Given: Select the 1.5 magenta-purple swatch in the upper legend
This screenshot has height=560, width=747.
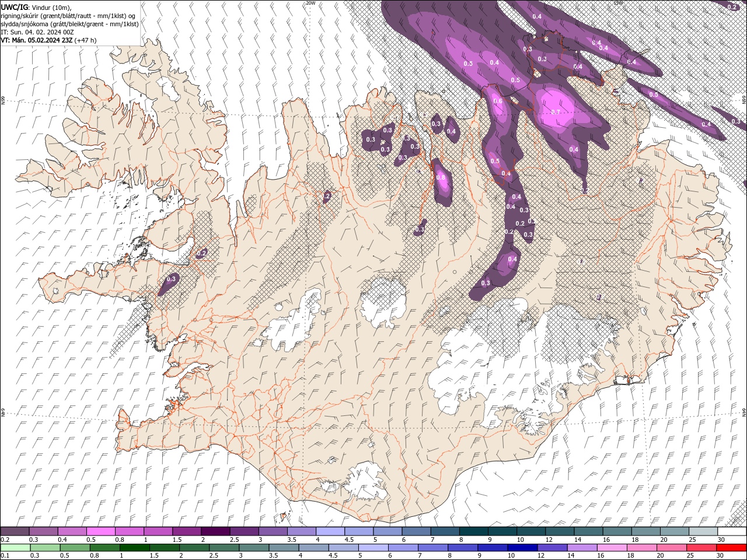Looking at the screenshot, I should pyautogui.click(x=187, y=531).
